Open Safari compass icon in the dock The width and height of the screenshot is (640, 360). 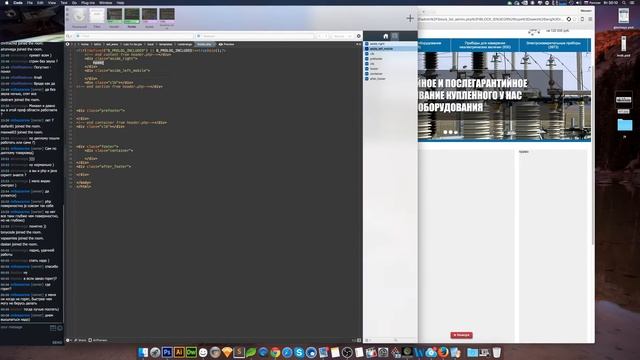(x=287, y=352)
